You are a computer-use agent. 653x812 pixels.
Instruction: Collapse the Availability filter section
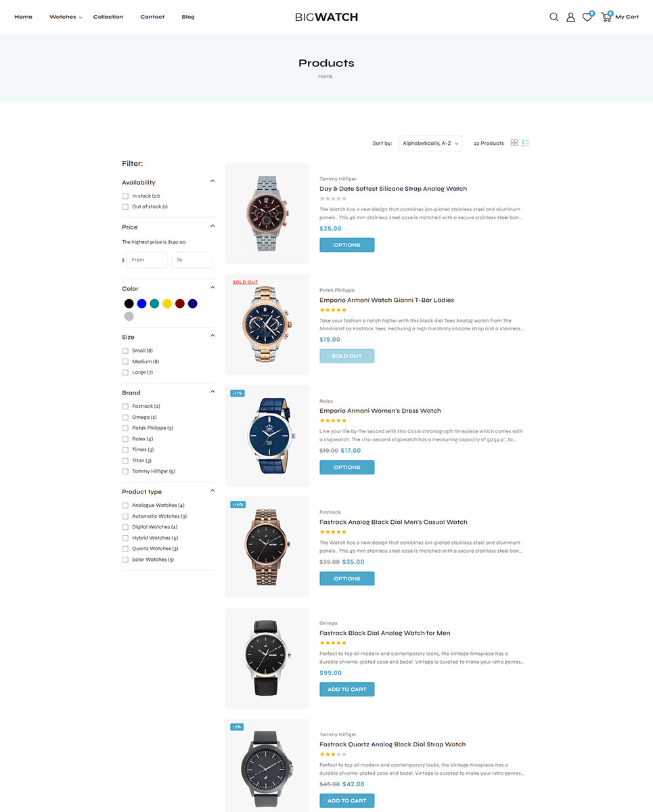point(212,181)
